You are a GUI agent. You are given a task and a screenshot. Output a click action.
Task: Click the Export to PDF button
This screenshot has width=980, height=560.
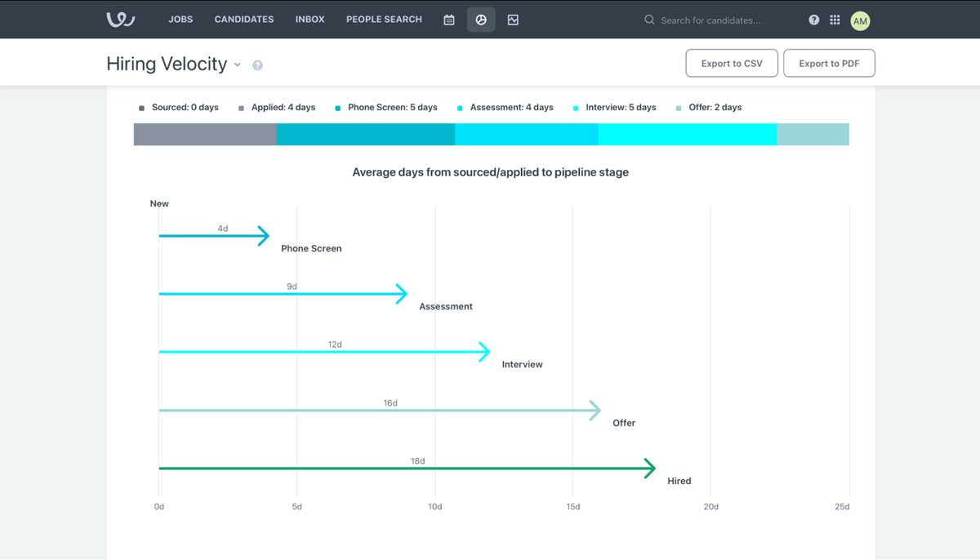(x=829, y=62)
